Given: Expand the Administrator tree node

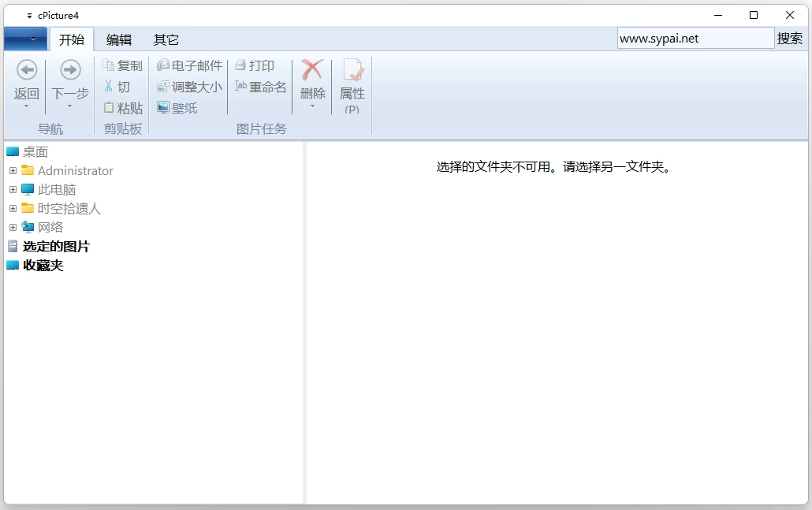Looking at the screenshot, I should [x=13, y=170].
